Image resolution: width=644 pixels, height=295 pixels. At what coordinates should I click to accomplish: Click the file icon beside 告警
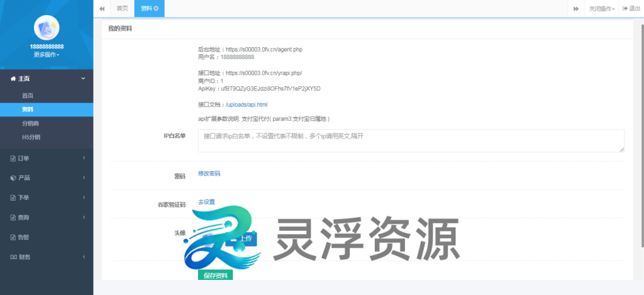click(x=13, y=237)
